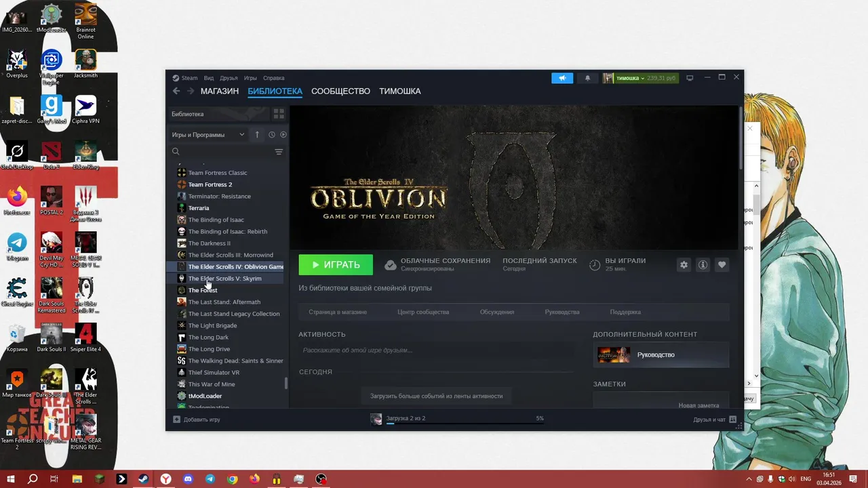This screenshot has width=868, height=488.
Task: Select the Cheat Engine desktop icon
Action: point(17,293)
